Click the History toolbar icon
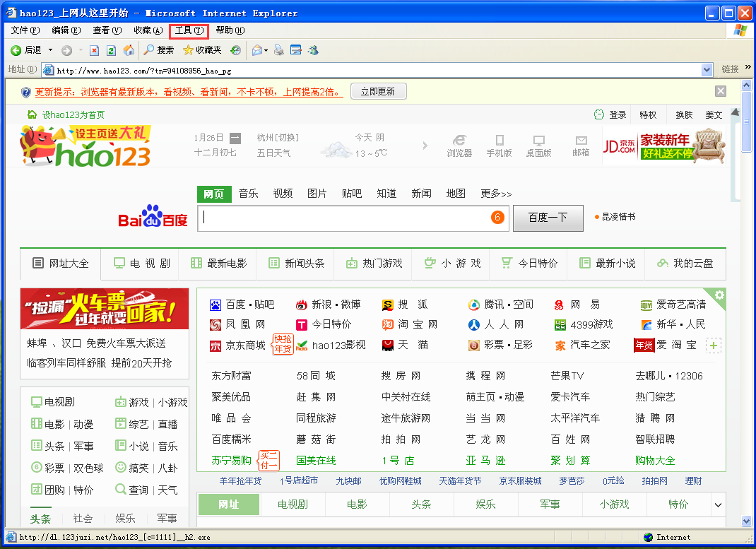The height and width of the screenshot is (549, 756). point(235,50)
